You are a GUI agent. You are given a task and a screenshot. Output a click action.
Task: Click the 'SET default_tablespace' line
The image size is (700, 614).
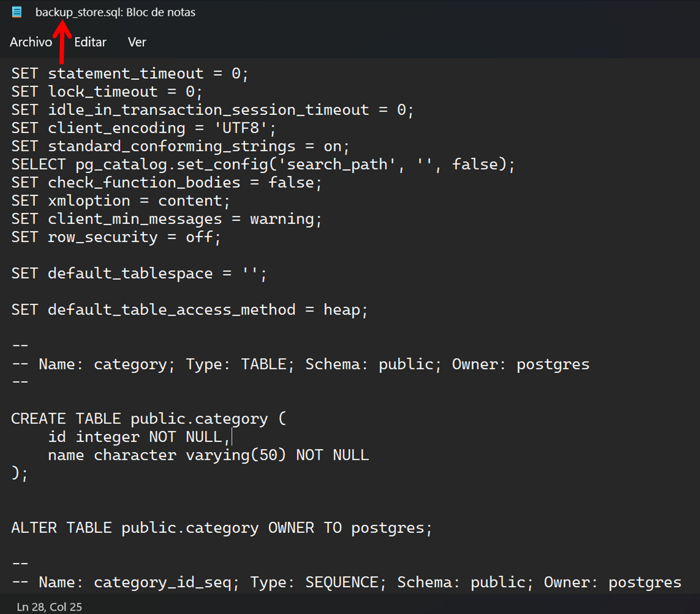tap(139, 274)
